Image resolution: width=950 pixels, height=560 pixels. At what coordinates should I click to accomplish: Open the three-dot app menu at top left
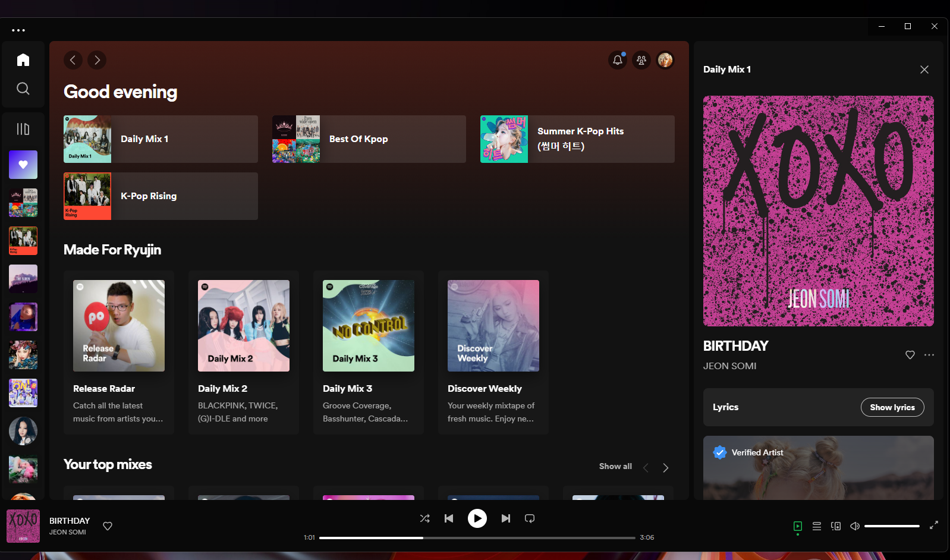(x=18, y=30)
